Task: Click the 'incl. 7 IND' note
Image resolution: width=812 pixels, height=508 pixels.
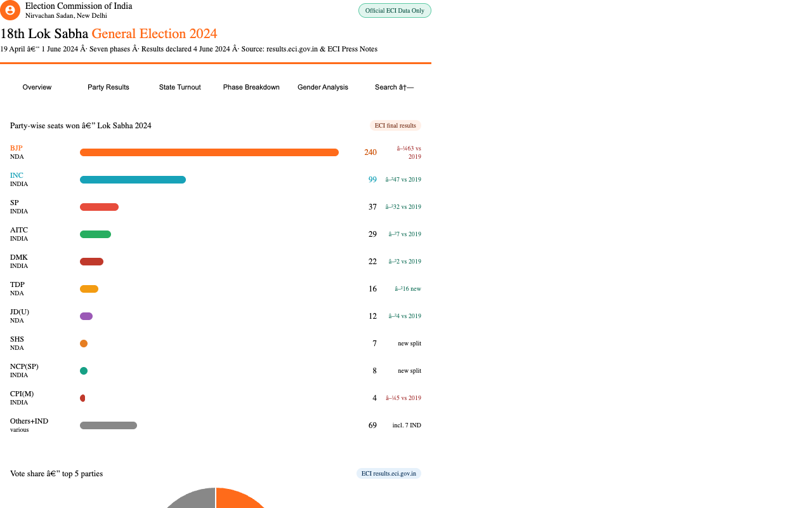Action: click(407, 425)
